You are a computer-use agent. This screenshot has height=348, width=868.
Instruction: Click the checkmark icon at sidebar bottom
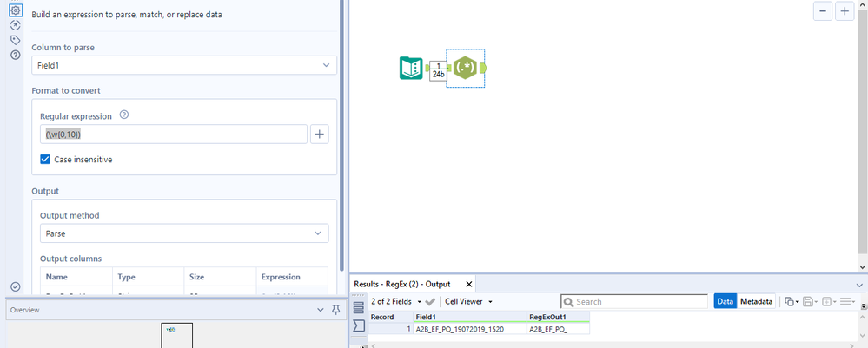click(x=16, y=286)
